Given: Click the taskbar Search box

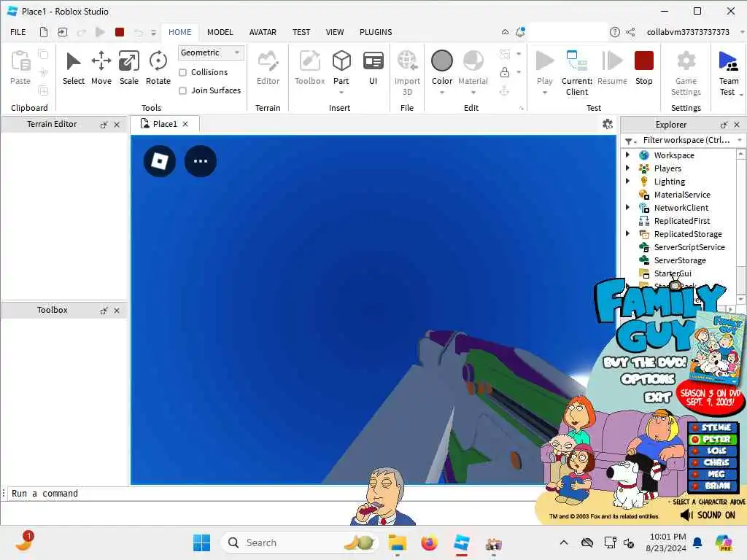Looking at the screenshot, I should point(300,542).
